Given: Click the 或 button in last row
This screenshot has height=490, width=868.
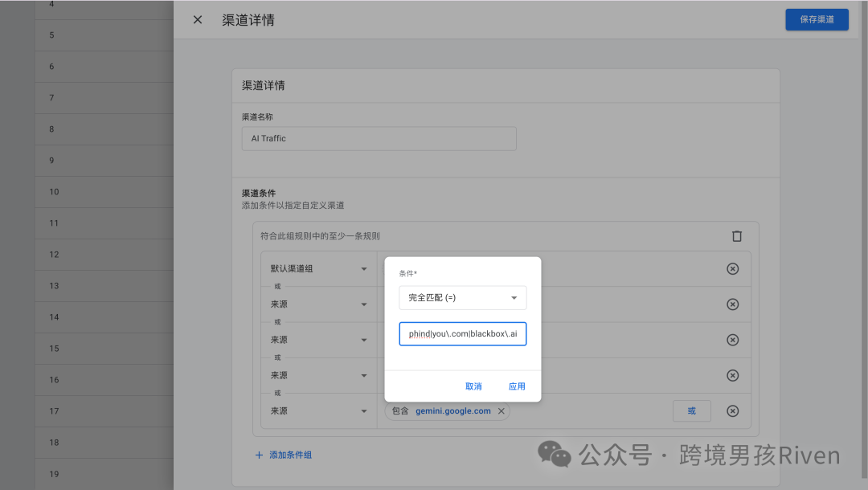Looking at the screenshot, I should (691, 411).
